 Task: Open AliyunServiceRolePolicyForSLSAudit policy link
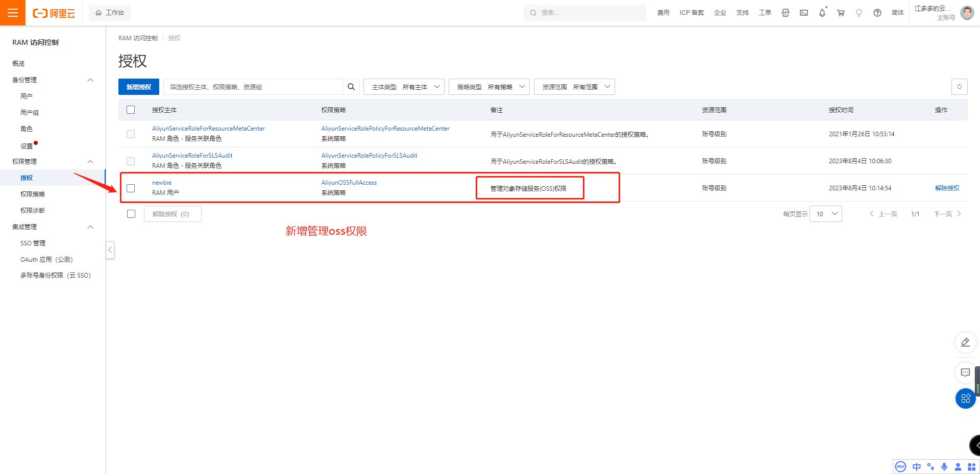click(x=369, y=156)
